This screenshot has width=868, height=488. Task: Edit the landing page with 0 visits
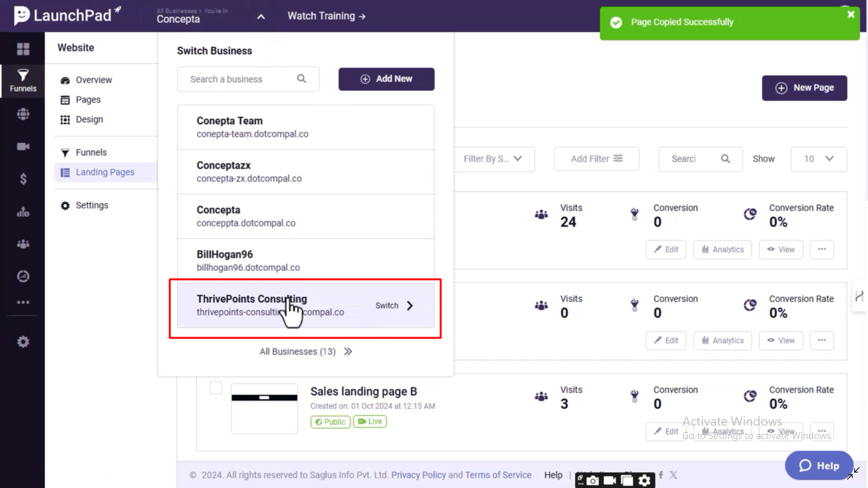666,340
